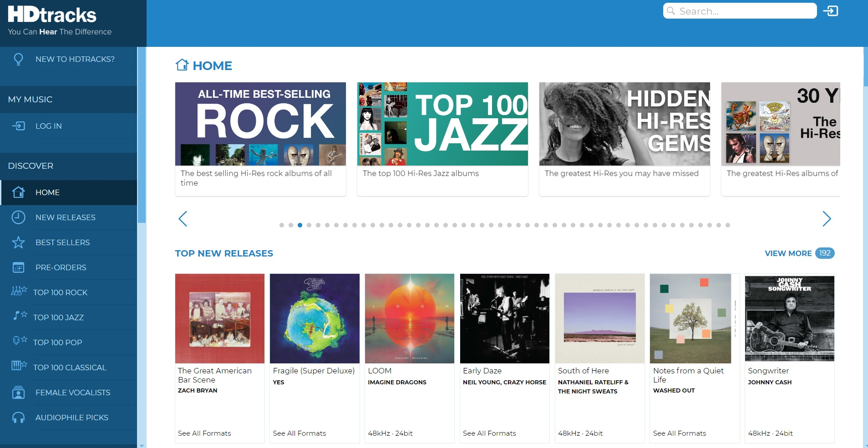Select the first carousel pagination dot
This screenshot has width=868, height=448.
tap(282, 225)
